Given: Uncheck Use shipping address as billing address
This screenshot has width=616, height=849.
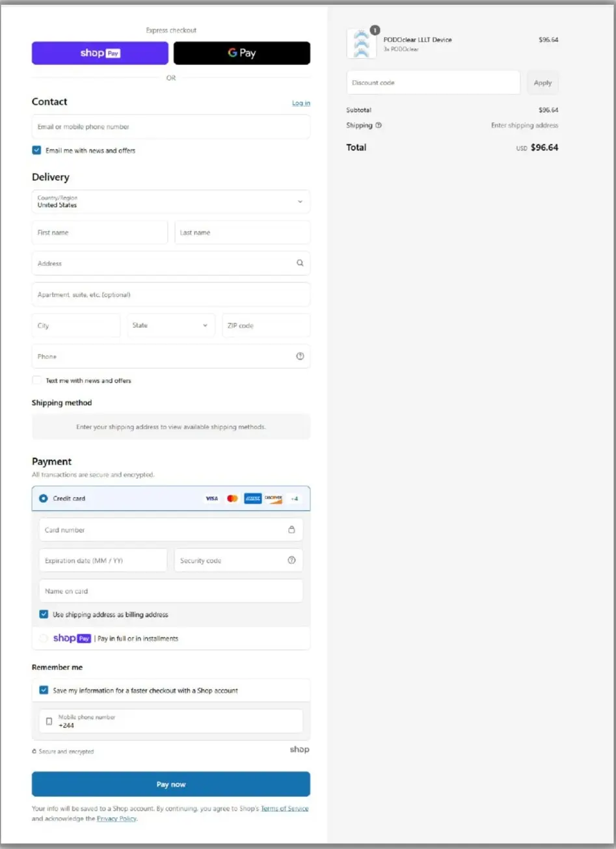Looking at the screenshot, I should [44, 613].
